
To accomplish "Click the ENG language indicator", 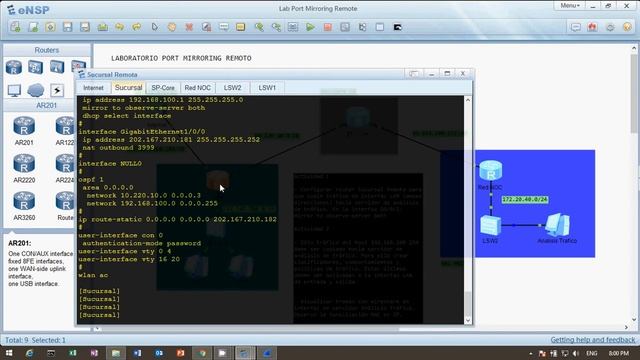I will [x=592, y=353].
